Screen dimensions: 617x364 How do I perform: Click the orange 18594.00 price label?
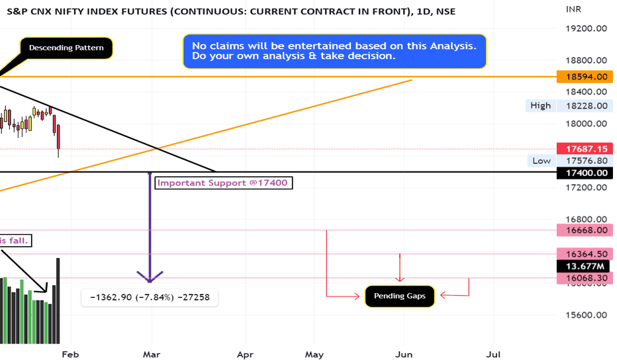click(585, 77)
